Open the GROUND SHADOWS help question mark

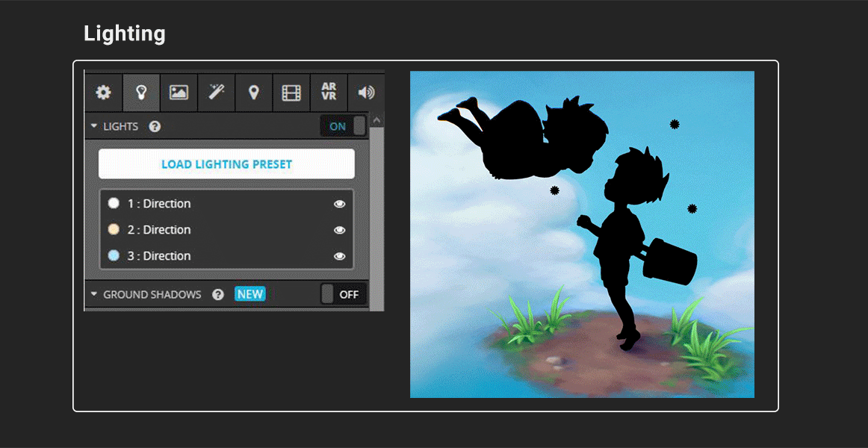click(218, 293)
